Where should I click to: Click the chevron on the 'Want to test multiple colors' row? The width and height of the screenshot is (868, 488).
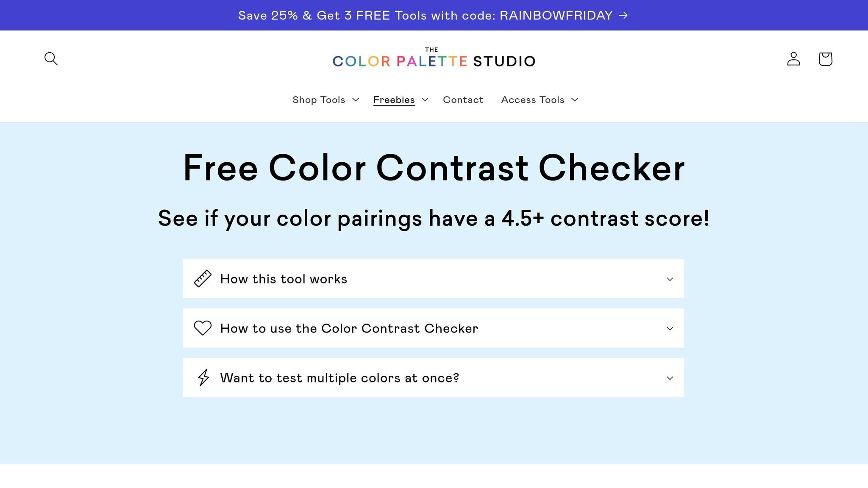(x=670, y=377)
